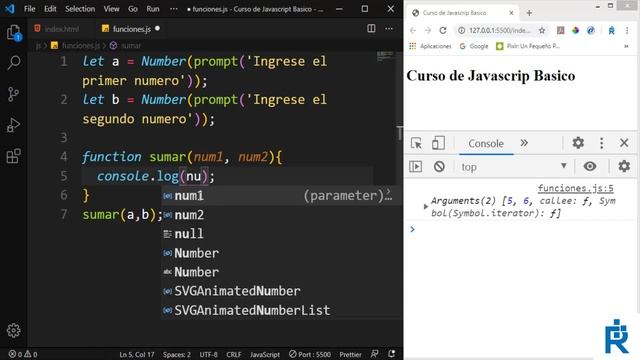This screenshot has height=360, width=640.
Task: Change line ending via CRLF
Action: (x=234, y=354)
